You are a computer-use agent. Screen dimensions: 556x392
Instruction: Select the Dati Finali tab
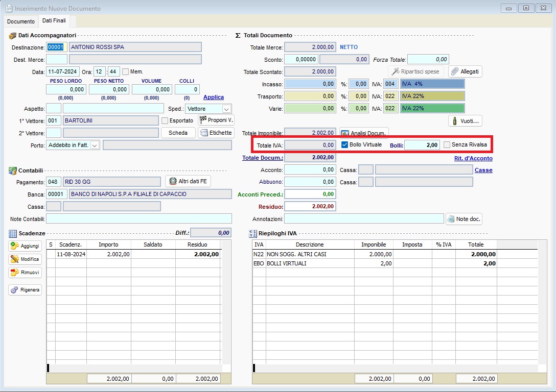point(54,21)
